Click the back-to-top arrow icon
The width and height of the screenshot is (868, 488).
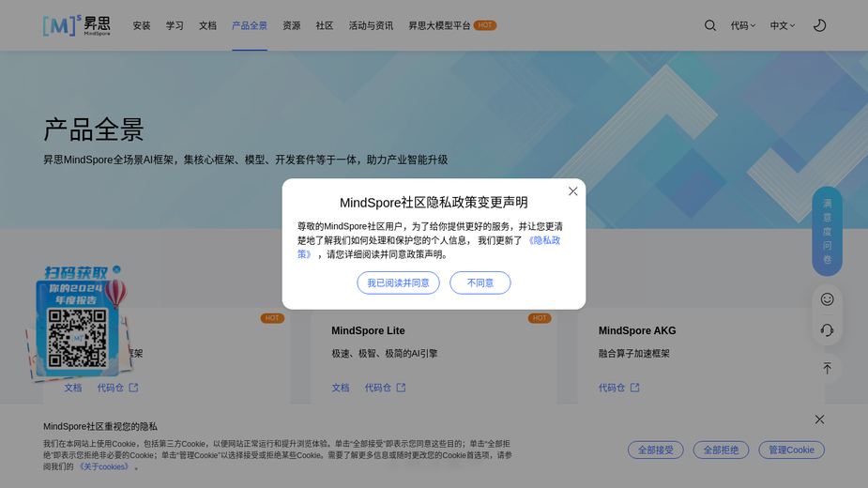827,369
